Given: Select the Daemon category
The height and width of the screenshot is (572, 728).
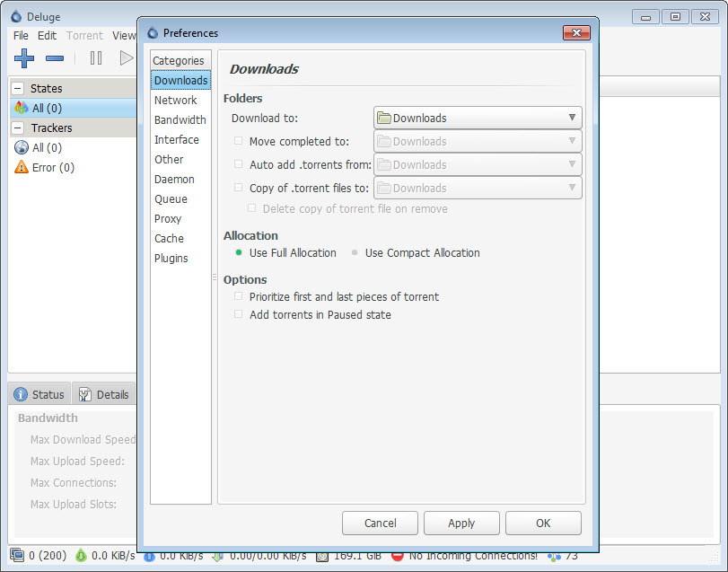Looking at the screenshot, I should click(x=180, y=180).
